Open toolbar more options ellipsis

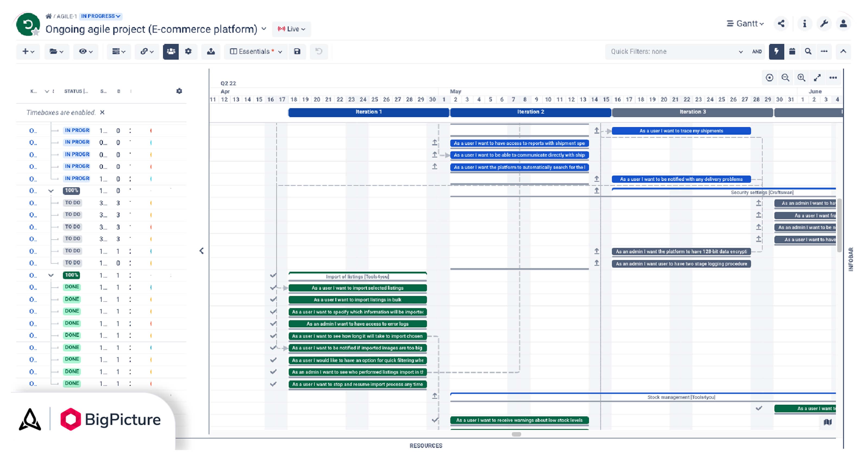(x=824, y=51)
